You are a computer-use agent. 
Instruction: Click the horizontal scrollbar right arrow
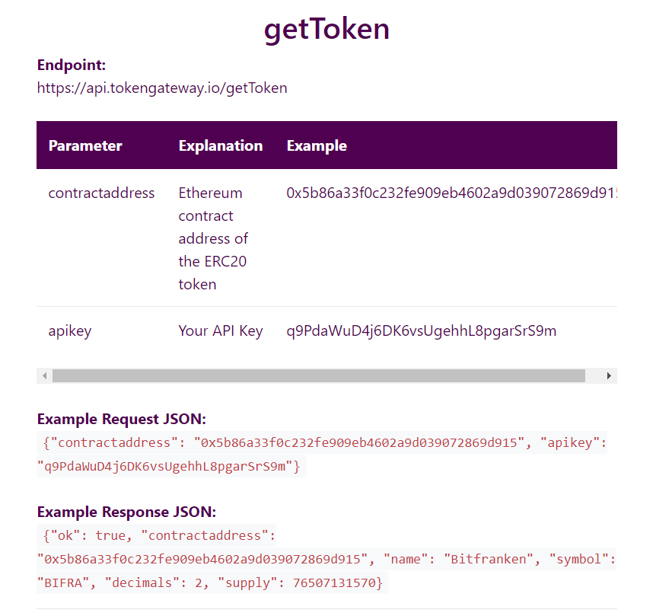coord(609,376)
